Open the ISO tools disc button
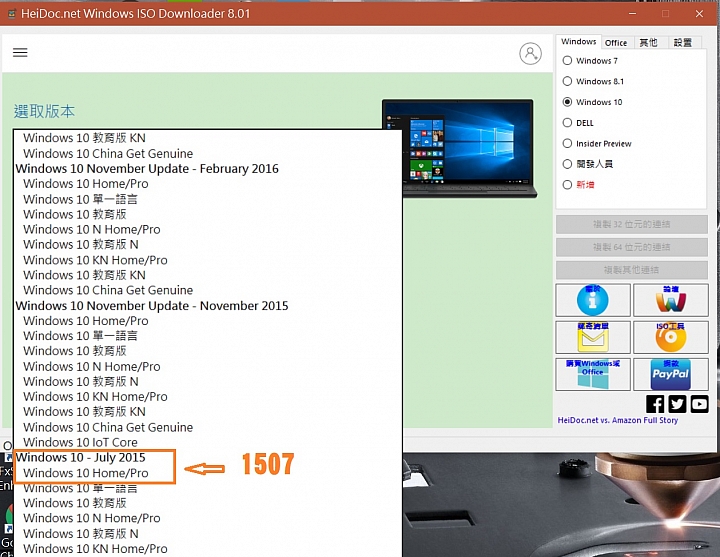 click(x=671, y=337)
